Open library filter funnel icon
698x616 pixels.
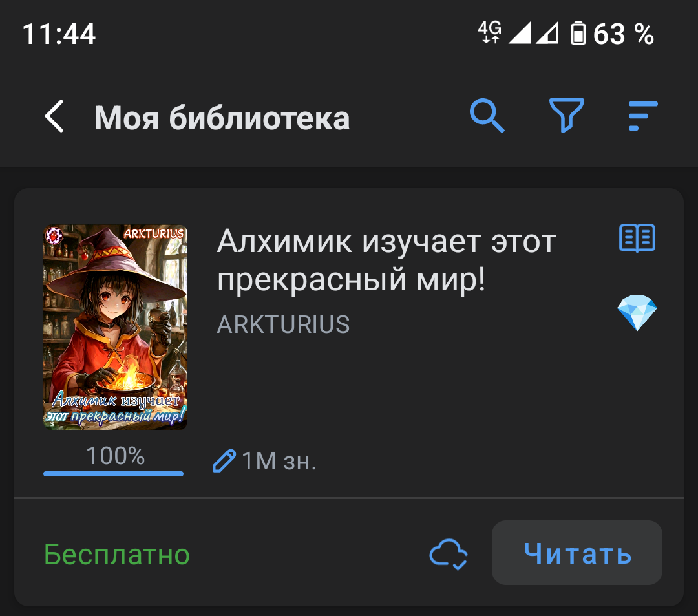[566, 116]
